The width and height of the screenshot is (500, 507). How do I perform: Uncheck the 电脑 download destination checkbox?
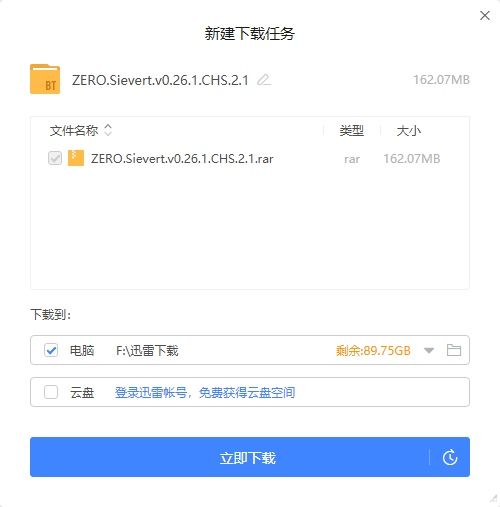click(x=51, y=350)
